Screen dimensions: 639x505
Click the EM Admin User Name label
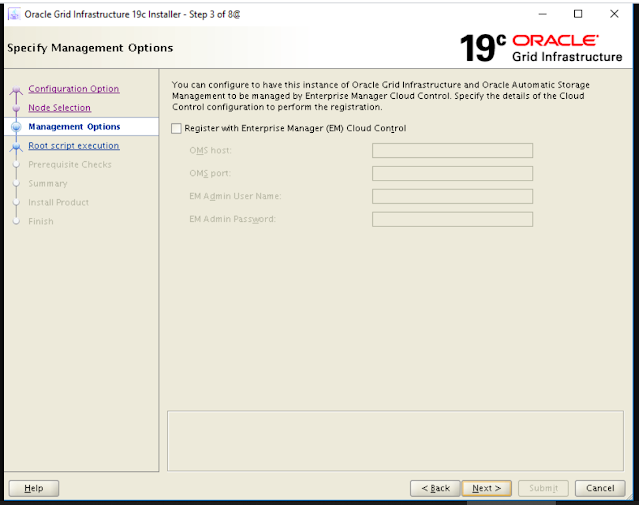[x=235, y=196]
